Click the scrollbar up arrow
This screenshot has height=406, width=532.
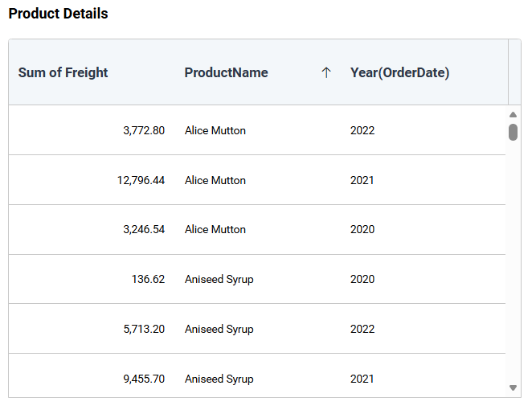[x=513, y=115]
